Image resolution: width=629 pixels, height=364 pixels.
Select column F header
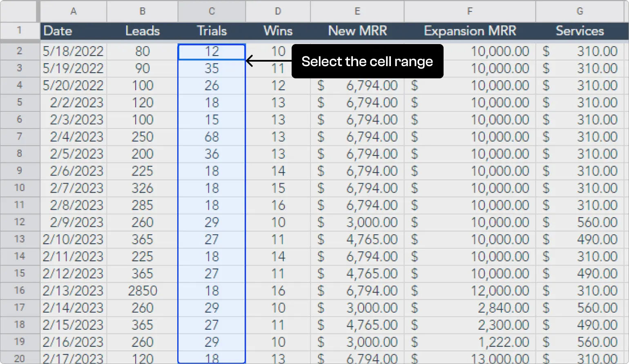click(469, 11)
